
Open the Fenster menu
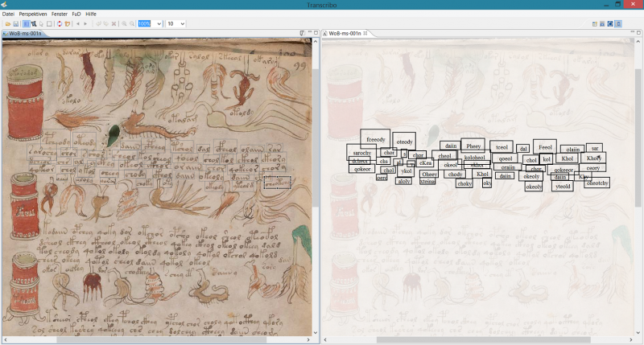[x=59, y=14]
